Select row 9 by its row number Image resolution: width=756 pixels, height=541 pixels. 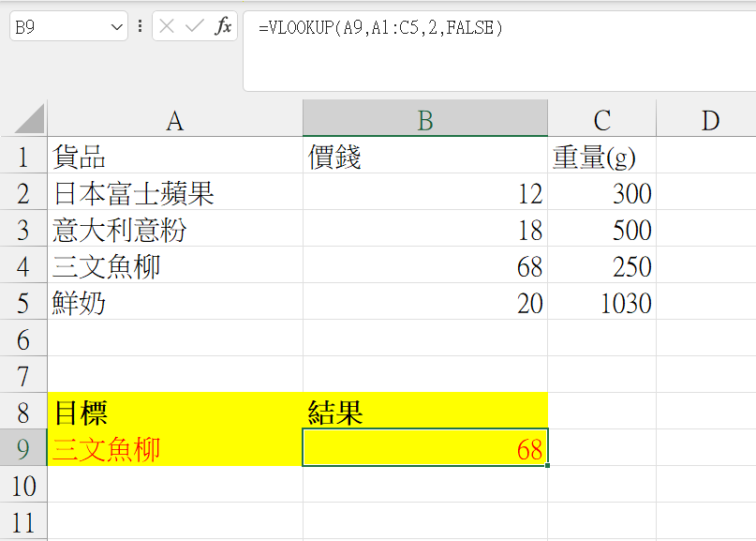click(24, 449)
